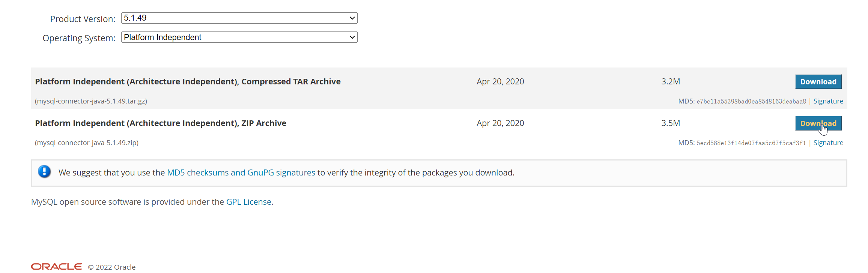The height and width of the screenshot is (273, 868).
Task: Download the Compressed TAR Archive
Action: click(818, 82)
